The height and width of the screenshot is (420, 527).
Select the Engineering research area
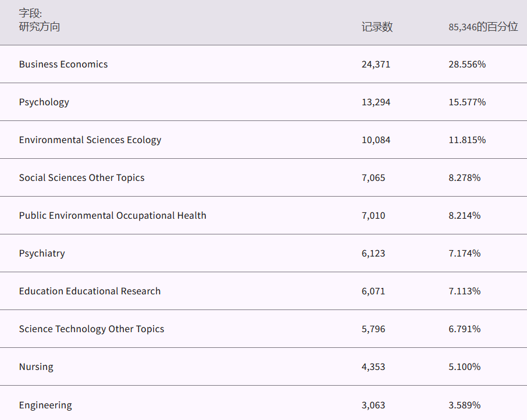45,405
